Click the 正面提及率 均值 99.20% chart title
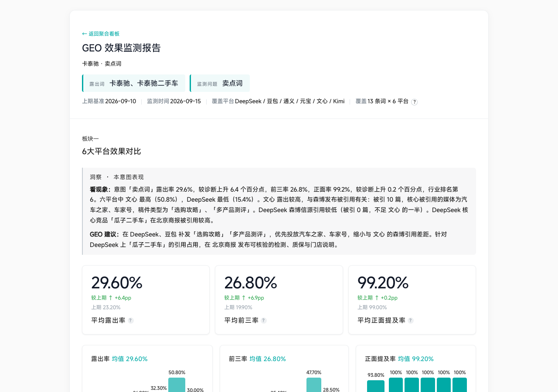The height and width of the screenshot is (392, 558). point(399,359)
